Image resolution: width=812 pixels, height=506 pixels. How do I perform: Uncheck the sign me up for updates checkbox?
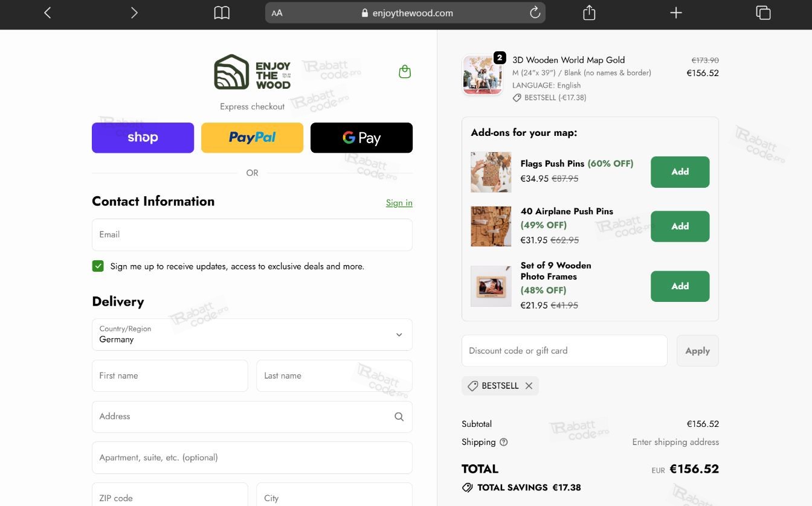tap(98, 266)
